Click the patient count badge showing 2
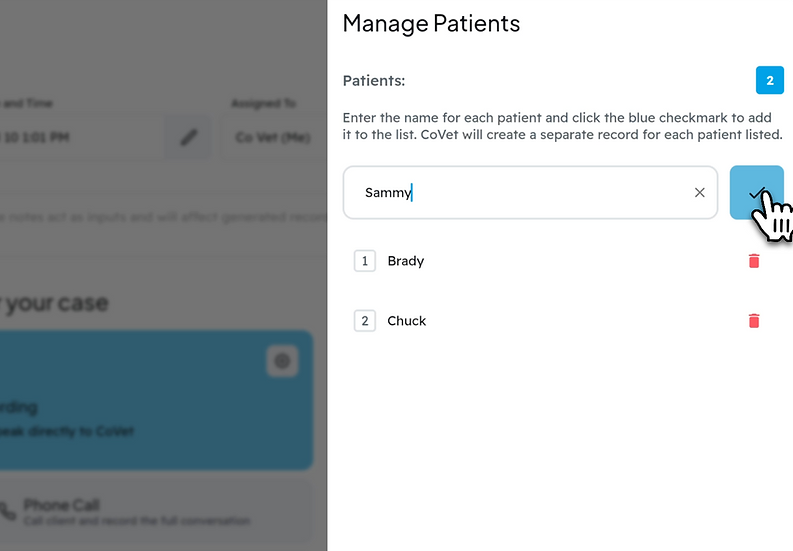 (x=770, y=80)
